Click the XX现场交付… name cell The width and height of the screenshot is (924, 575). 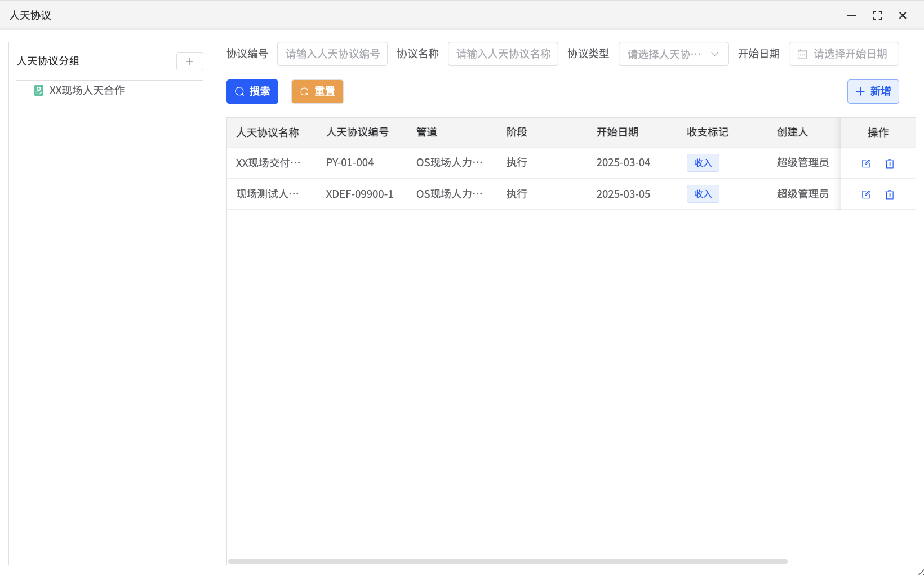pos(268,163)
